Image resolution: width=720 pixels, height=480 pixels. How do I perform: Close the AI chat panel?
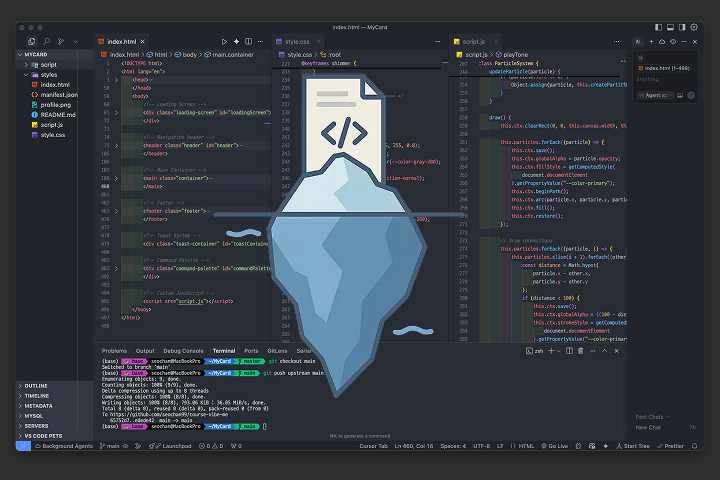(695, 41)
